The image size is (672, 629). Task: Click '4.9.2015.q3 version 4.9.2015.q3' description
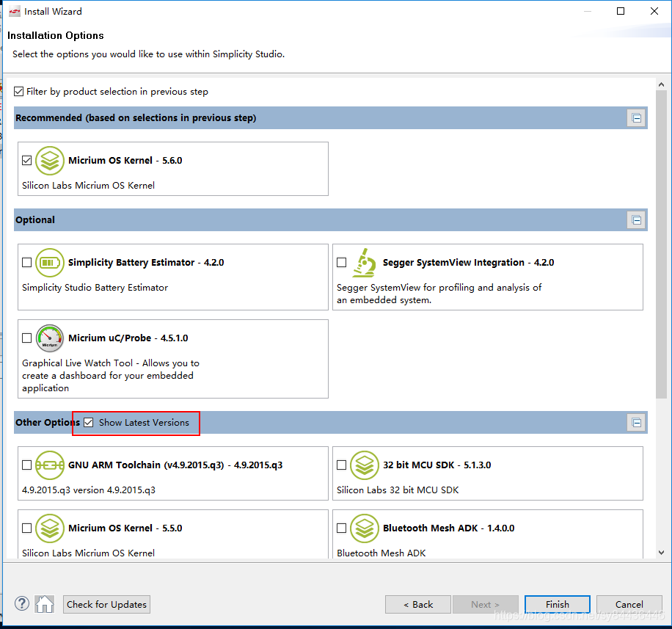[89, 490]
